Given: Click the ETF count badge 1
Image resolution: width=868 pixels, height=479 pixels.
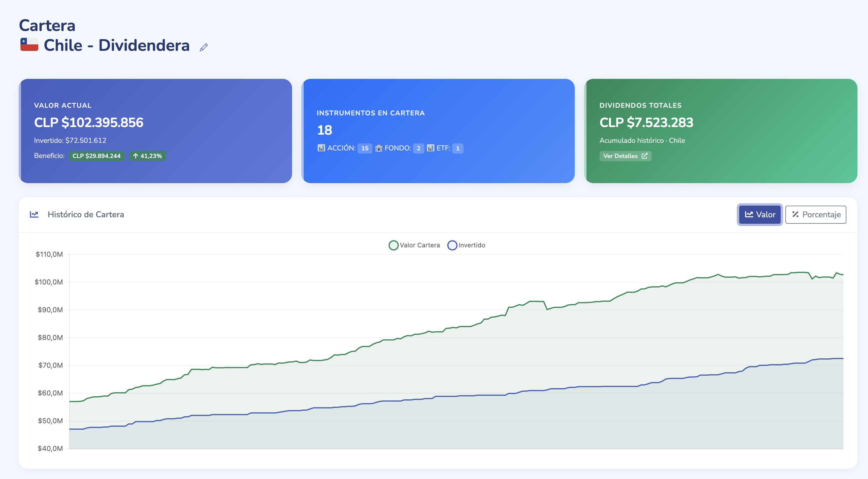Looking at the screenshot, I should click(x=458, y=148).
